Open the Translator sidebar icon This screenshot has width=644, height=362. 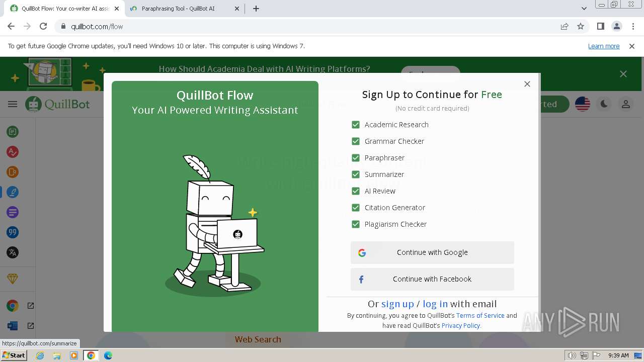(13, 252)
